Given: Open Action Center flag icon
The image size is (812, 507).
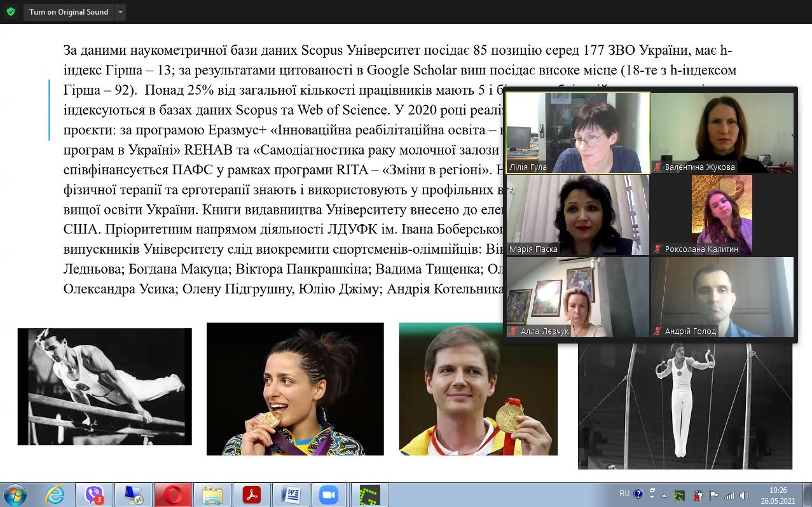Looking at the screenshot, I should point(713,495).
